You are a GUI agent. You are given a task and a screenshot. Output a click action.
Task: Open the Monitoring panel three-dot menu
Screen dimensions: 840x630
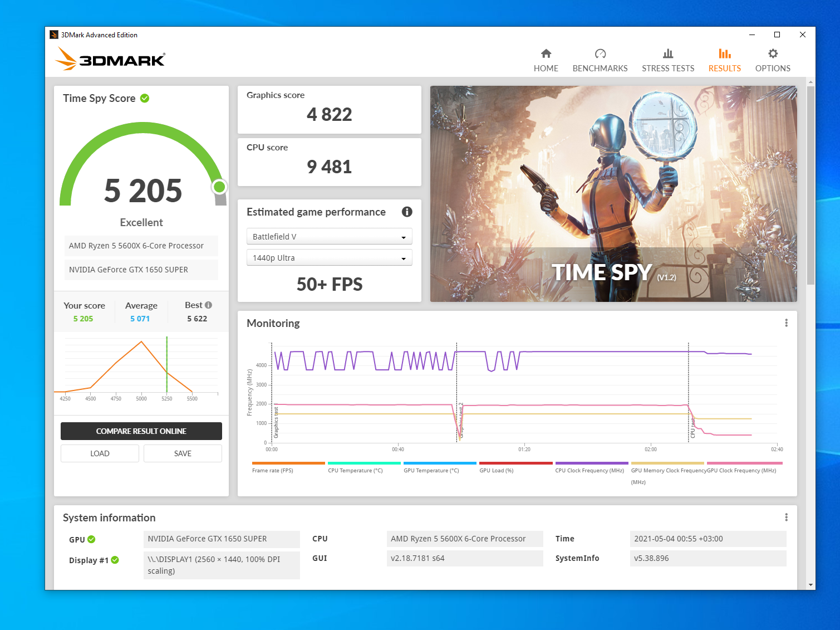point(786,323)
